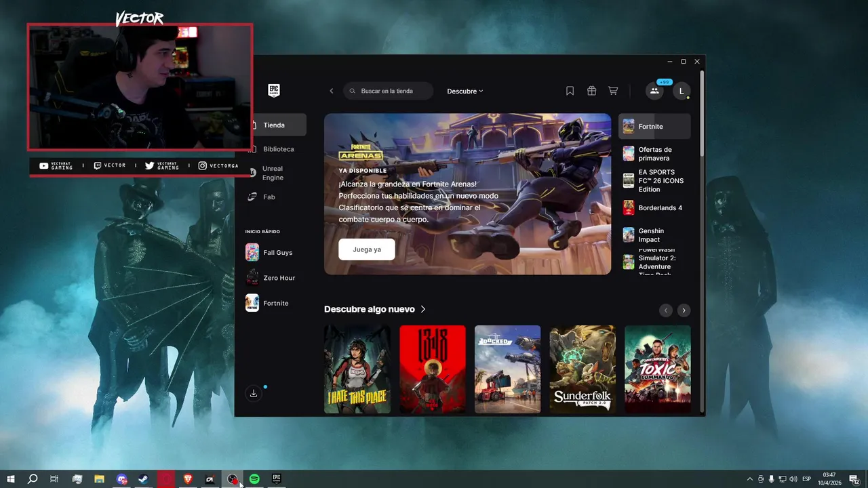868x488 pixels.
Task: Open the Descubre algo nuevo link
Action: pyautogui.click(x=375, y=309)
